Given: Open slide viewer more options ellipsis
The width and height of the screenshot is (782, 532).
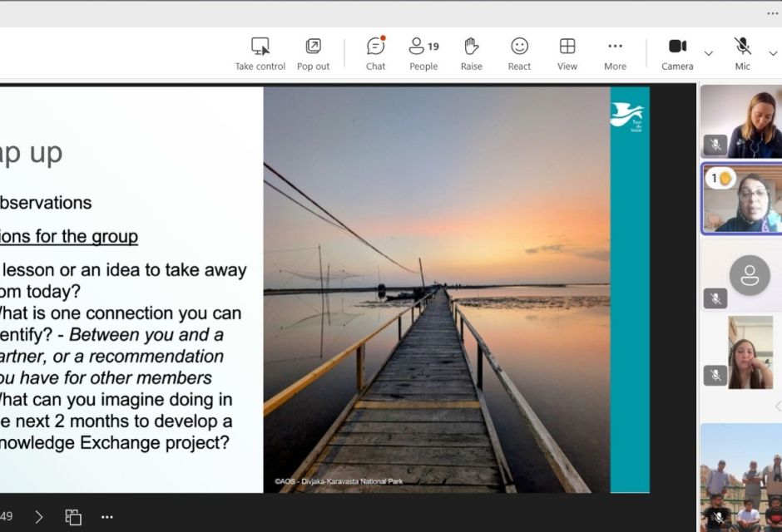Looking at the screenshot, I should click(x=106, y=517).
